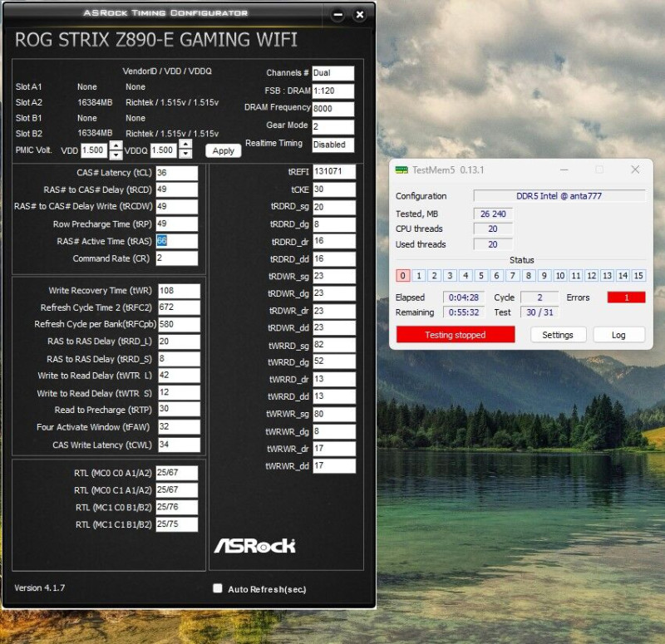The width and height of the screenshot is (665, 644).
Task: Click the Gear Mode field
Action: (333, 127)
